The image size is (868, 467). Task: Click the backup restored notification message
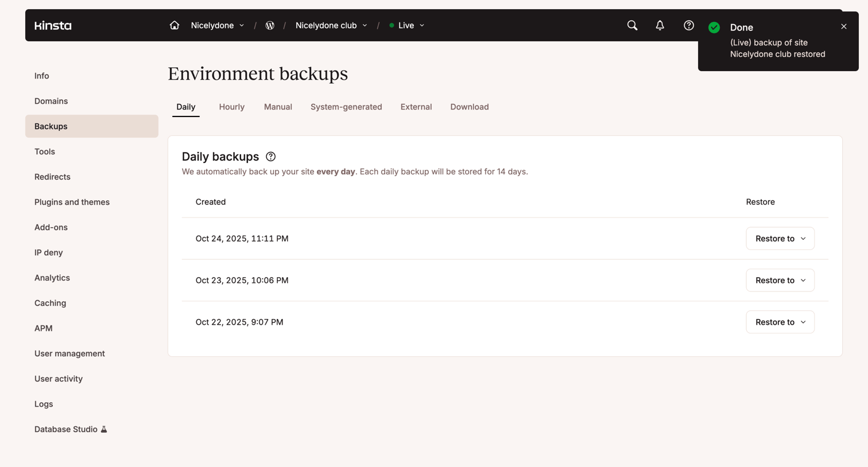click(778, 48)
